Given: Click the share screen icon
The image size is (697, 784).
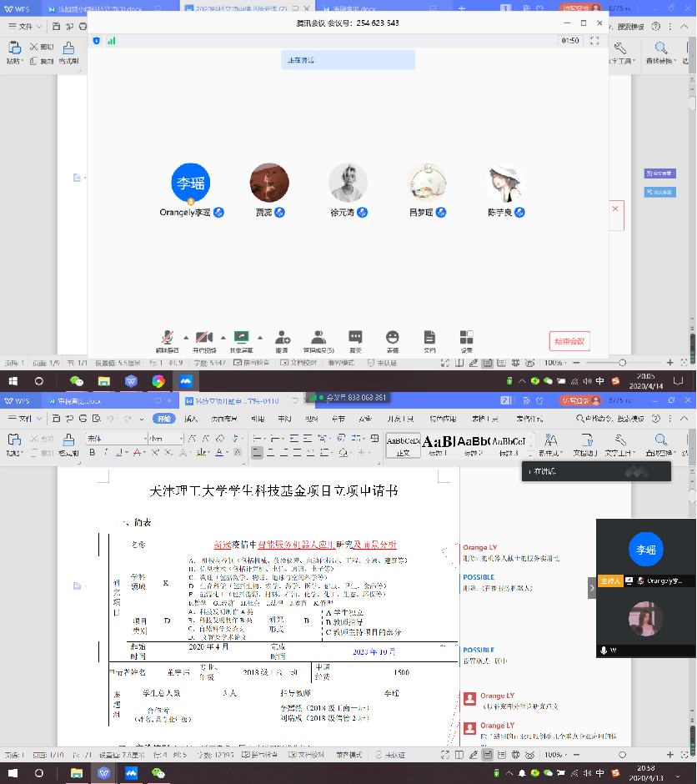Looking at the screenshot, I should coord(243,338).
